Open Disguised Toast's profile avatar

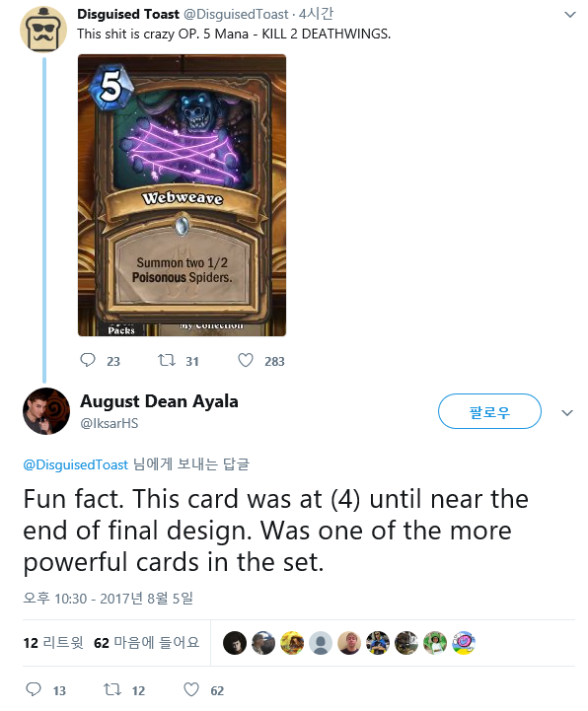point(43,30)
